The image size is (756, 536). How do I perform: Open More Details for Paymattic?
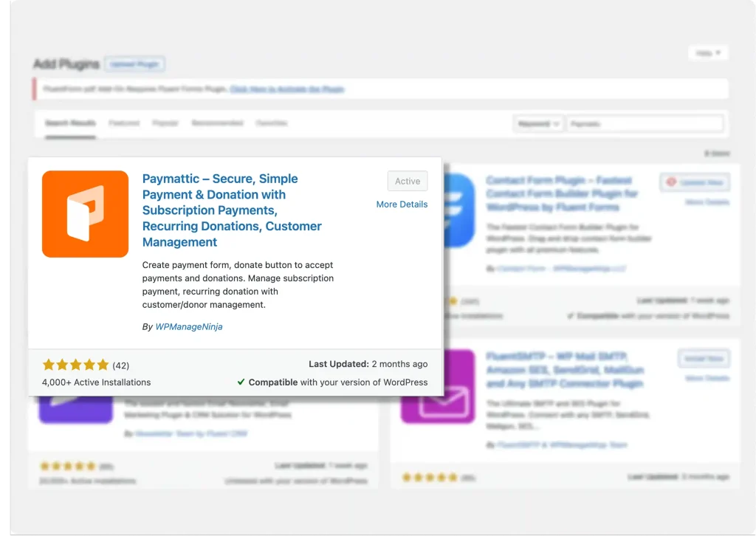402,205
